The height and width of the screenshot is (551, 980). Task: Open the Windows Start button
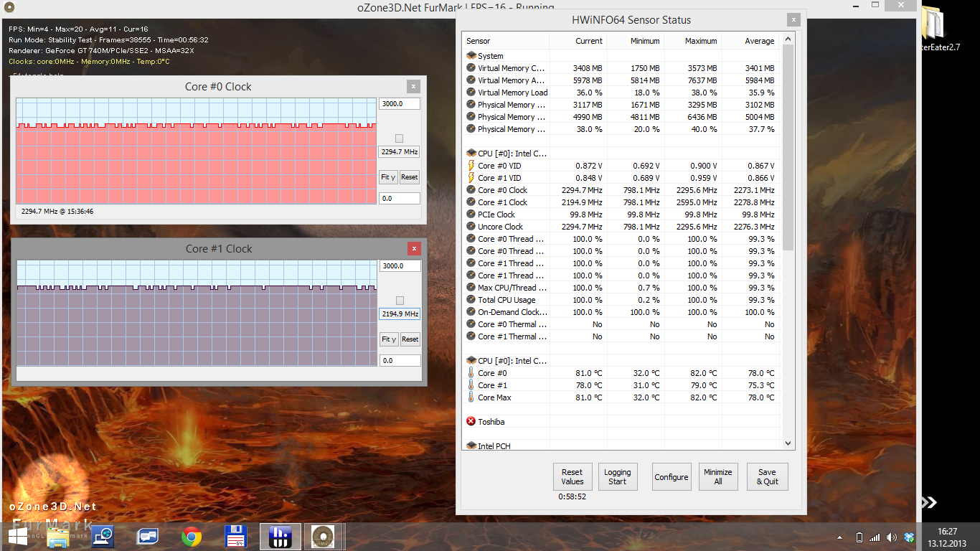(18, 537)
